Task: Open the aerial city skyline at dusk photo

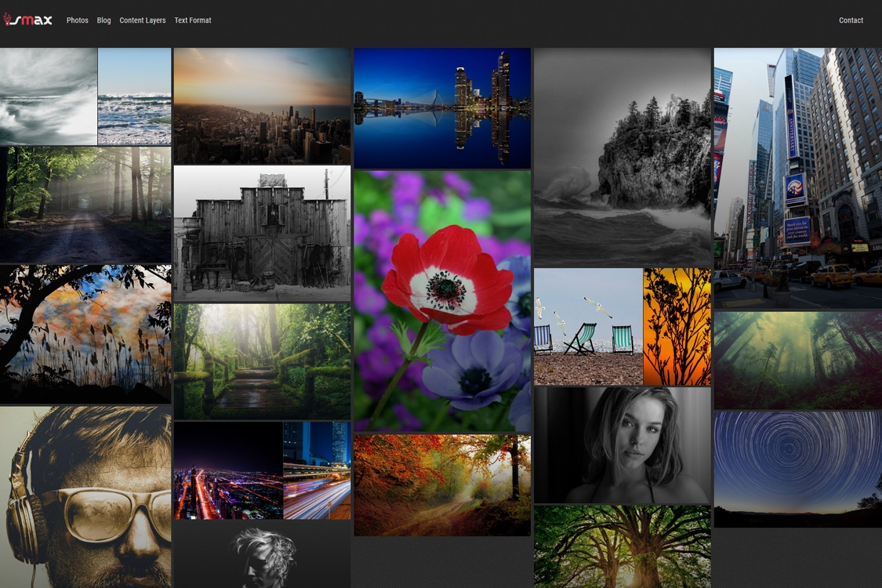Action: tap(262, 106)
